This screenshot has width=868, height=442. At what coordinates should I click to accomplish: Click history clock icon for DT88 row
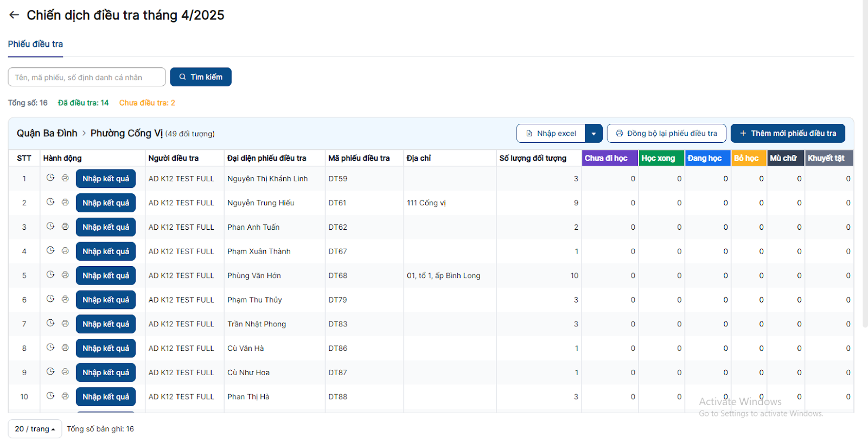point(50,396)
